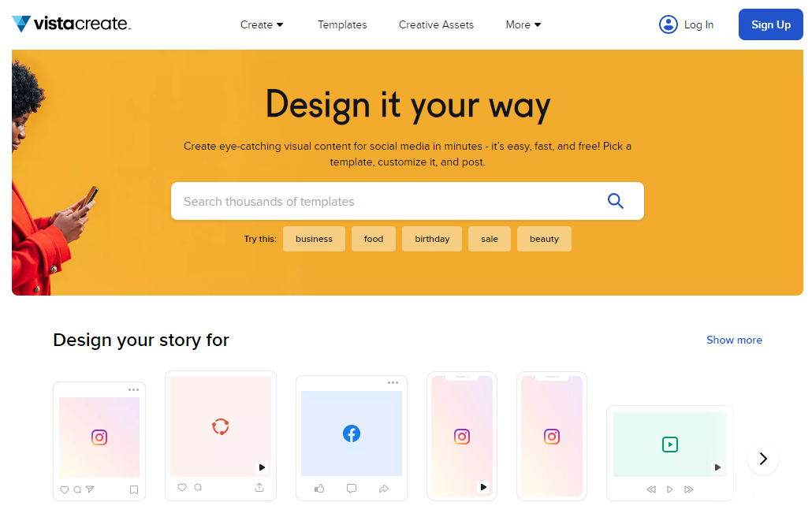Click the account person icon beside Log In
Screen dimensions: 812x506
pyautogui.click(x=669, y=24)
